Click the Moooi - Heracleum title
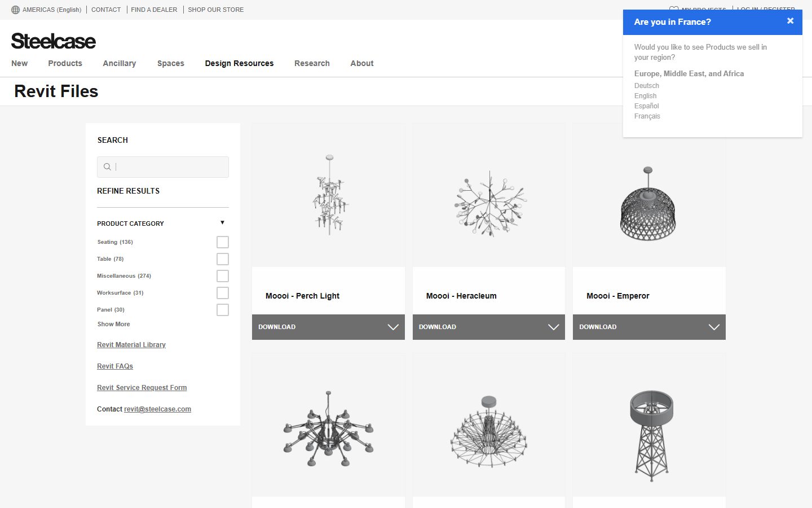Image resolution: width=812 pixels, height=508 pixels. [x=461, y=296]
